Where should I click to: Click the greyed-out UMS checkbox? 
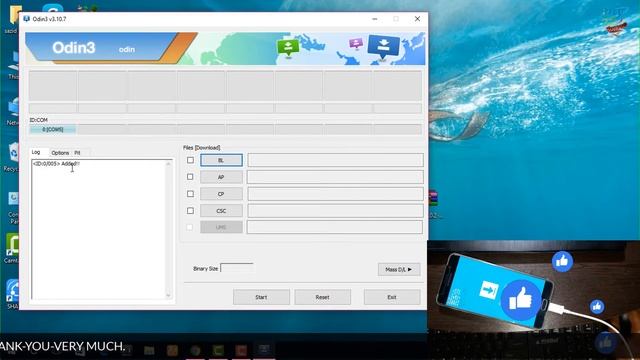[x=190, y=227]
